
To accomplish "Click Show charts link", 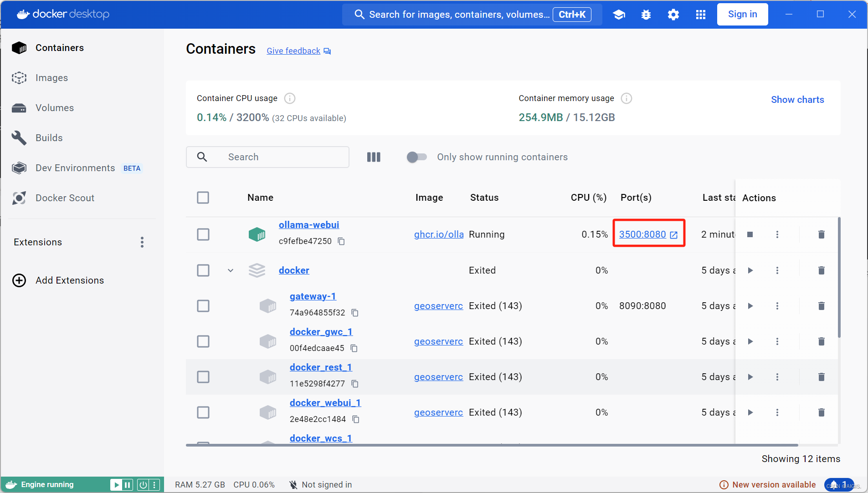I will point(797,100).
